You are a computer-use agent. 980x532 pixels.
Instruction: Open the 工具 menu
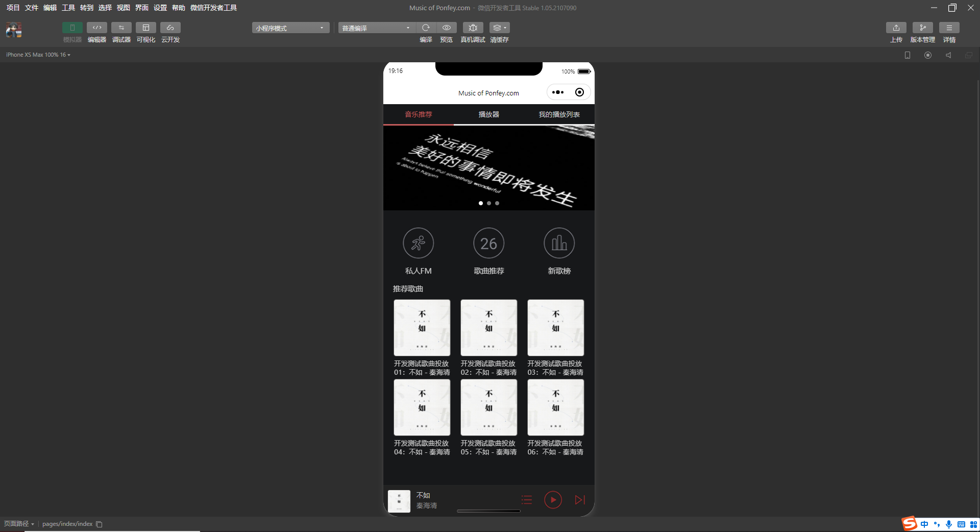[68, 8]
